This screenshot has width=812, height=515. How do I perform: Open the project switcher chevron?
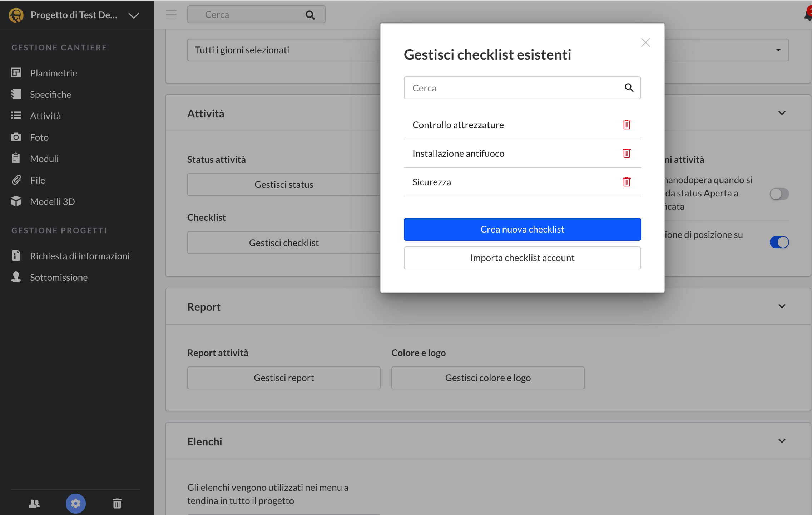(134, 15)
